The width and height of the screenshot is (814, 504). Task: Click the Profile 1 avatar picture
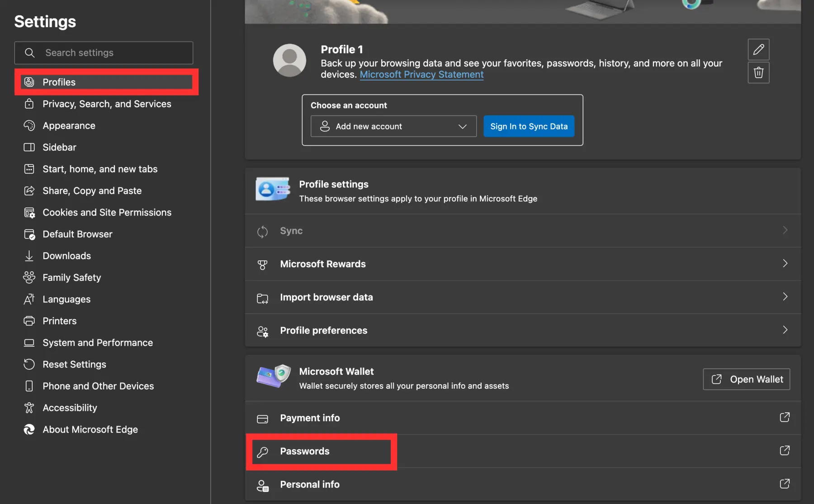(289, 60)
